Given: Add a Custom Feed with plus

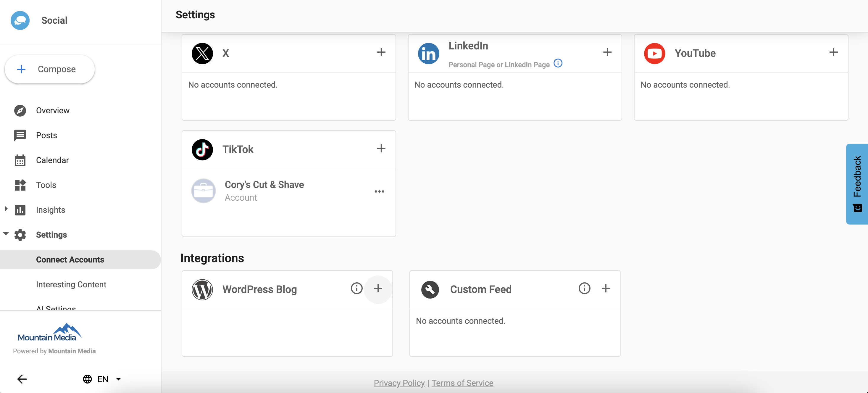Looking at the screenshot, I should point(605,289).
